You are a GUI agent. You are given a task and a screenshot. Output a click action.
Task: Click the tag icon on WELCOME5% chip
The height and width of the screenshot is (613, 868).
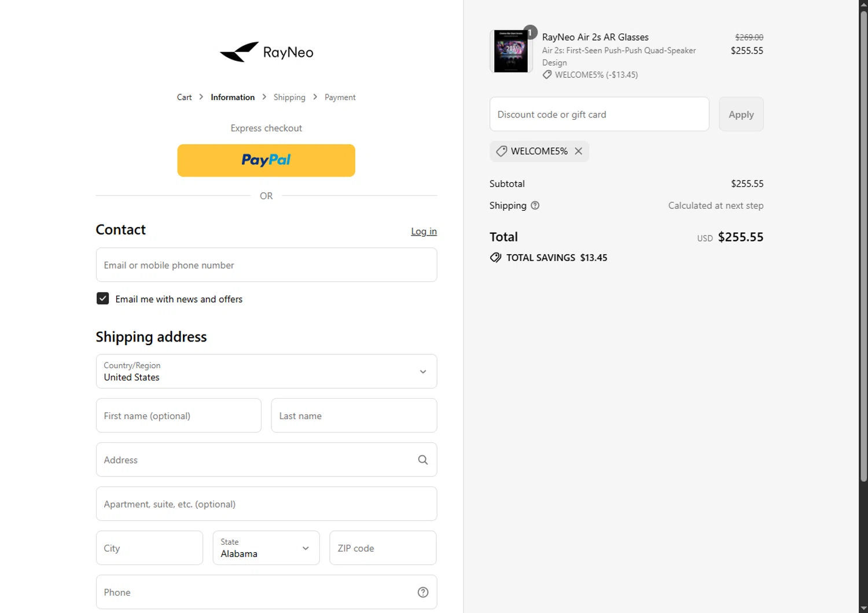point(502,151)
